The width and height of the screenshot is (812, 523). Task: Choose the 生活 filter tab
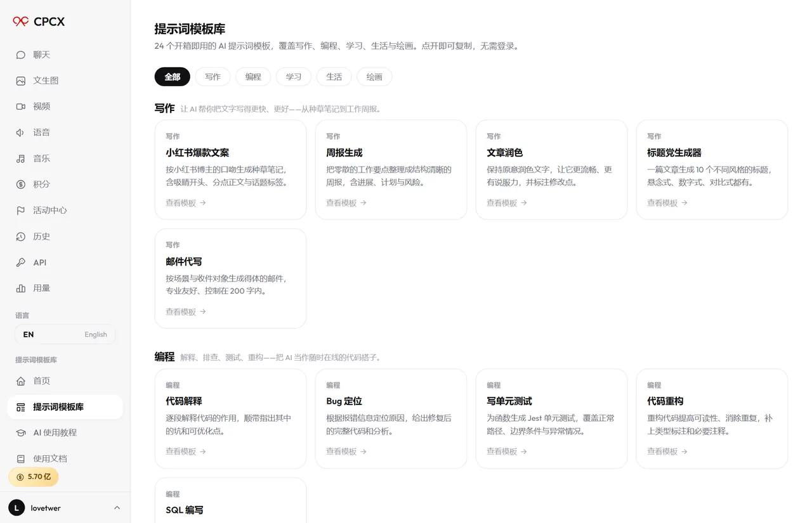pyautogui.click(x=334, y=77)
